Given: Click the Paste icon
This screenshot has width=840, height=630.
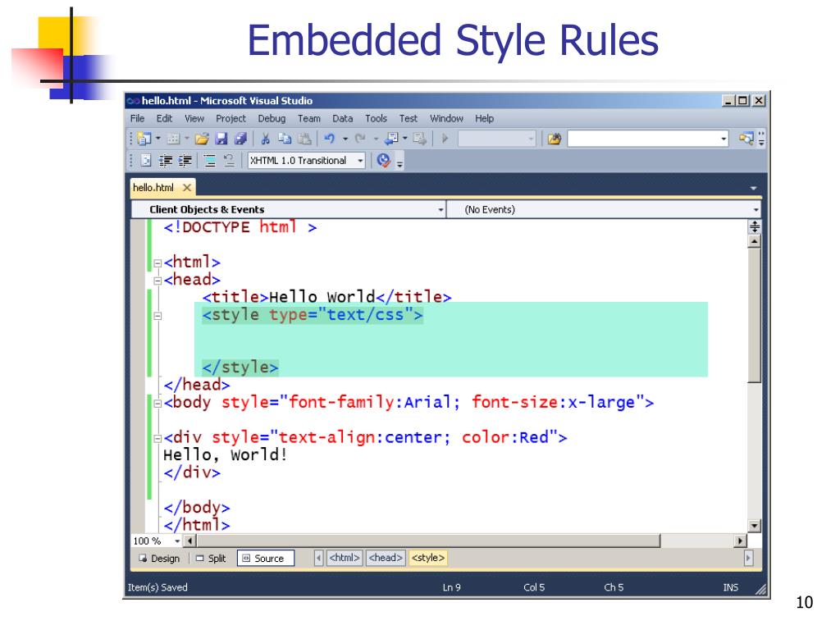Looking at the screenshot, I should point(304,139).
